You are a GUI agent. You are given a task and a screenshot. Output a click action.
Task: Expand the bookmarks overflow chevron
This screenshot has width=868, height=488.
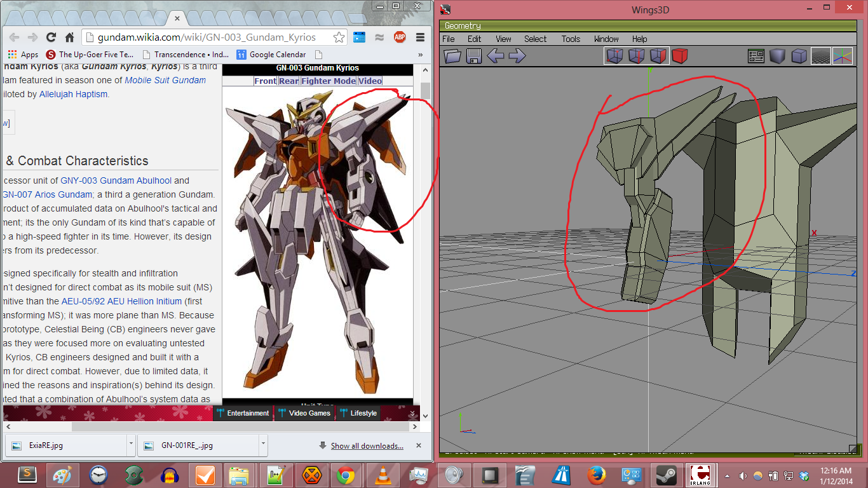pos(420,55)
